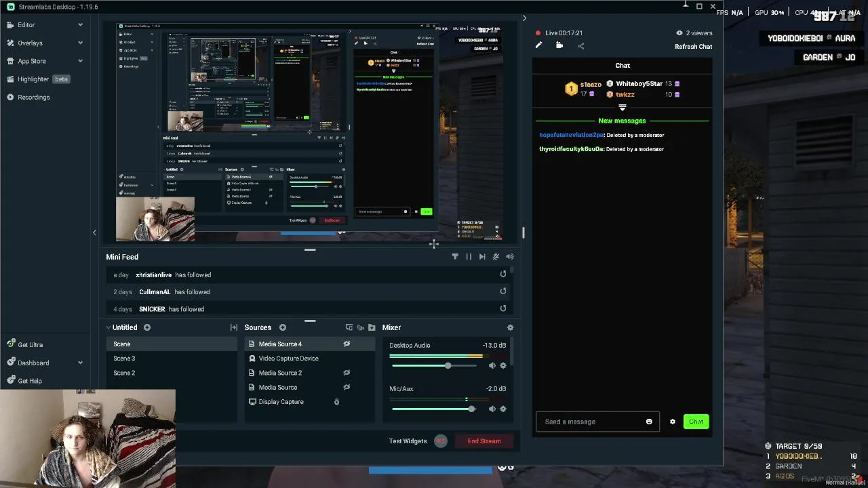Add a new scene with plus icon

tap(146, 327)
